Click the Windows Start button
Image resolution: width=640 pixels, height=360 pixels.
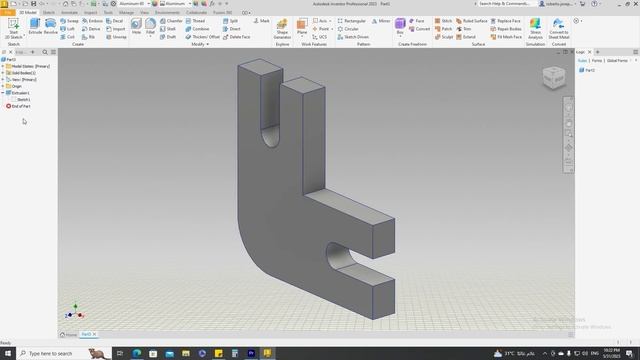pos(8,353)
